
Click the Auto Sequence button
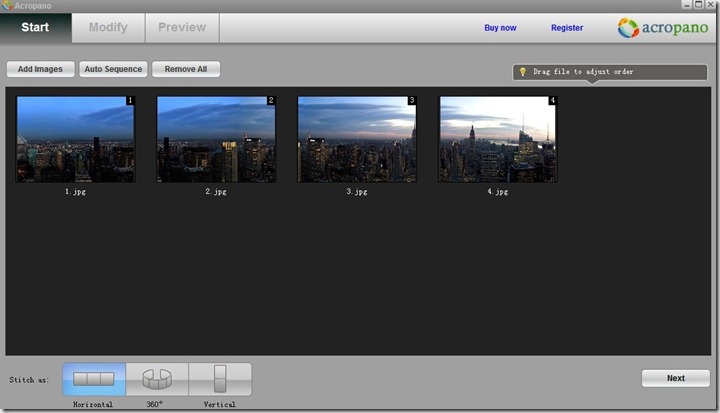113,70
